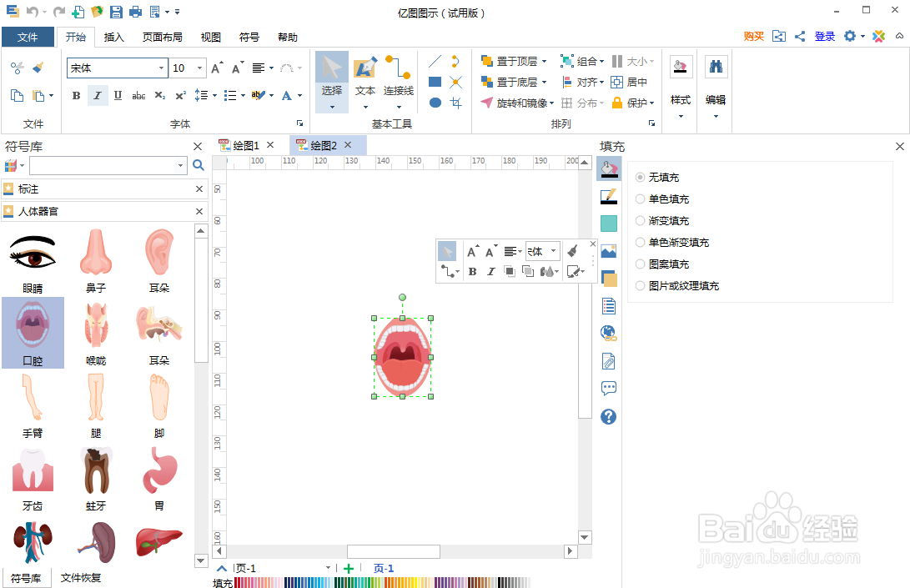
Task: Open the font size dropdown
Action: 198,68
